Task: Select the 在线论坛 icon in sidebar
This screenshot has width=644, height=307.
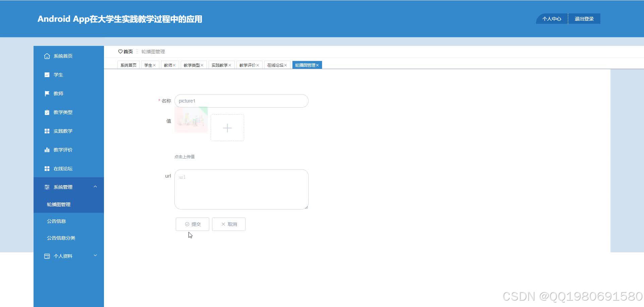Action: pyautogui.click(x=47, y=169)
